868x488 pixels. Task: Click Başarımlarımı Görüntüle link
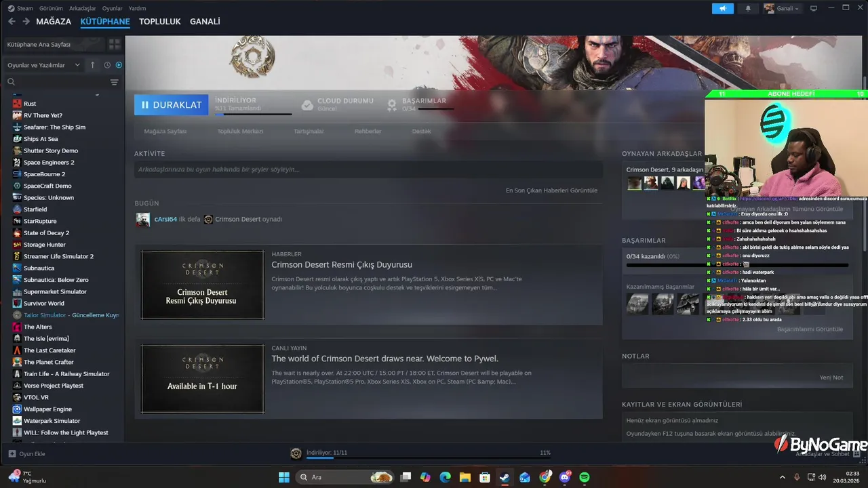pos(810,329)
